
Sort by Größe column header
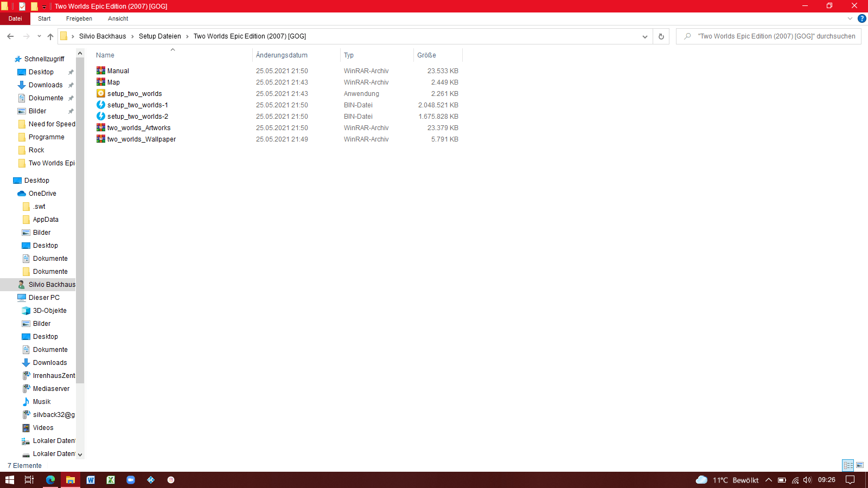(438, 55)
